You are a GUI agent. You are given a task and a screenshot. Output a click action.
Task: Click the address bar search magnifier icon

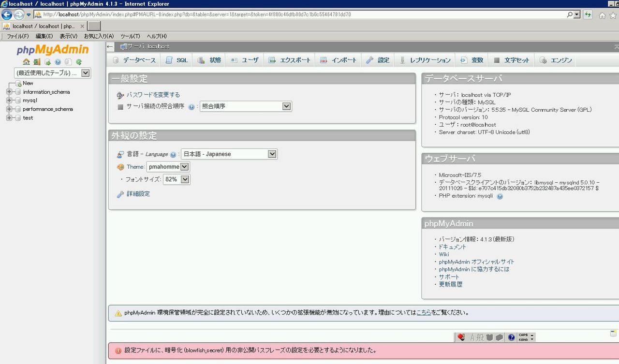pos(570,15)
